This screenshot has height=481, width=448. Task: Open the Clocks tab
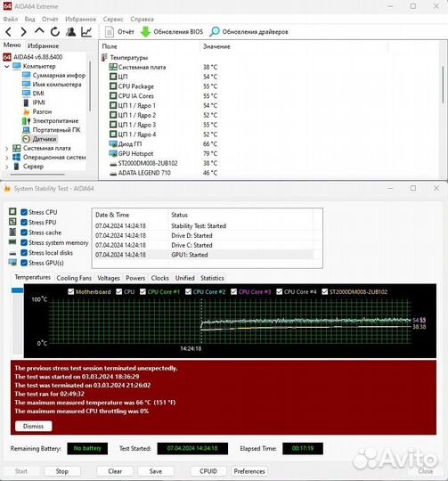pos(159,278)
